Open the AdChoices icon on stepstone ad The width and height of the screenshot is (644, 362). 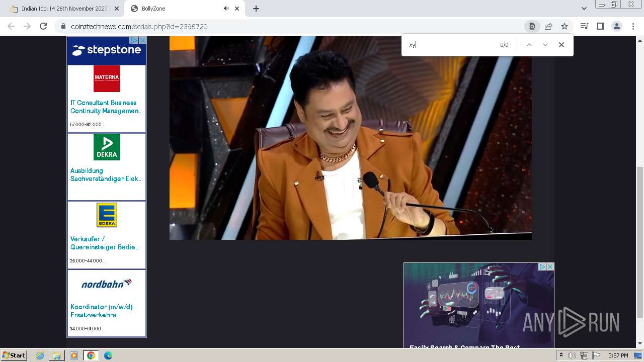point(134,40)
